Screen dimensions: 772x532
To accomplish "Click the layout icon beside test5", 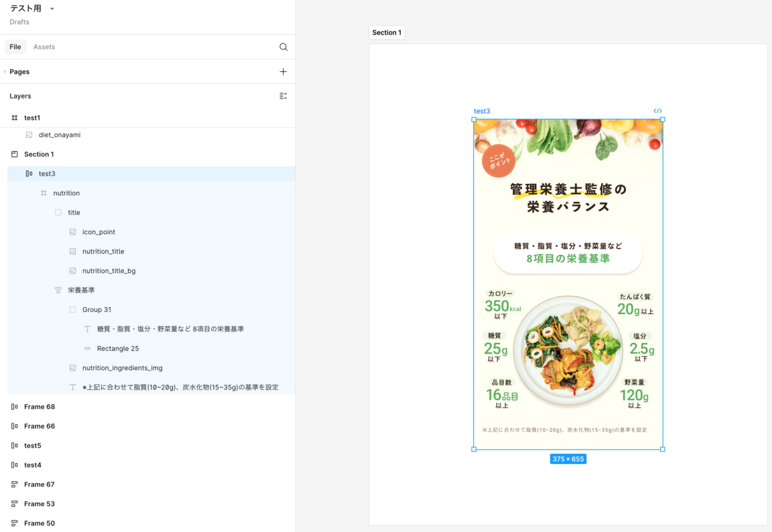I will pos(15,446).
